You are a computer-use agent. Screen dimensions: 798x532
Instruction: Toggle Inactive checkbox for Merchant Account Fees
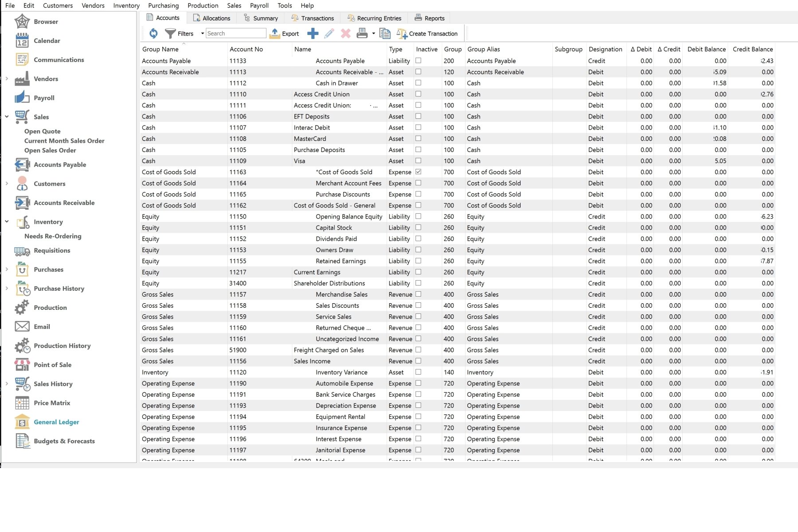tap(418, 183)
